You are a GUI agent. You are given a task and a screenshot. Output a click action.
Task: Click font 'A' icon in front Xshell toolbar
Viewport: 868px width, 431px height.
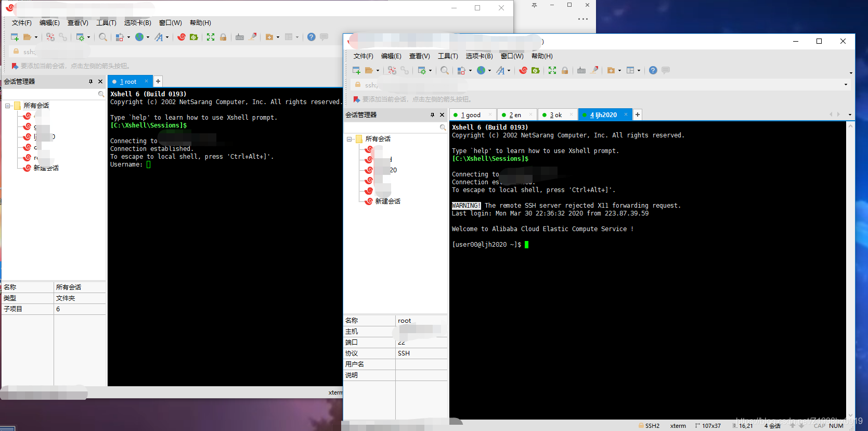(x=500, y=70)
